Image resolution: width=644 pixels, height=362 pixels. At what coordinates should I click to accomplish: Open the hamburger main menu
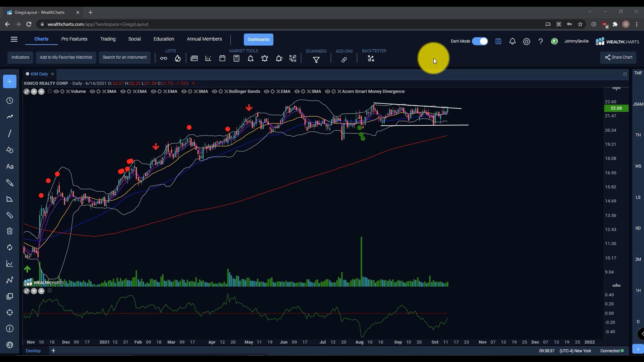pyautogui.click(x=14, y=39)
